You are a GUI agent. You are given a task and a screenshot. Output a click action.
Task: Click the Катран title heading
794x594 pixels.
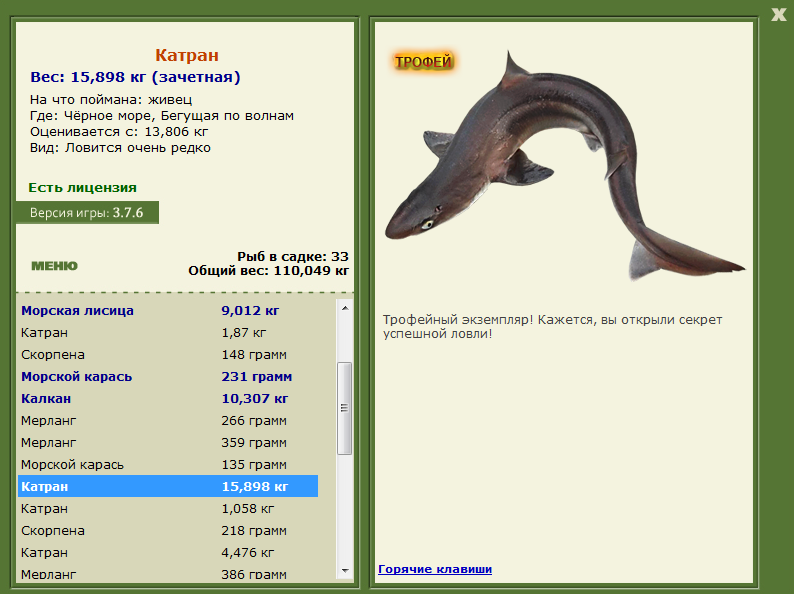(187, 55)
